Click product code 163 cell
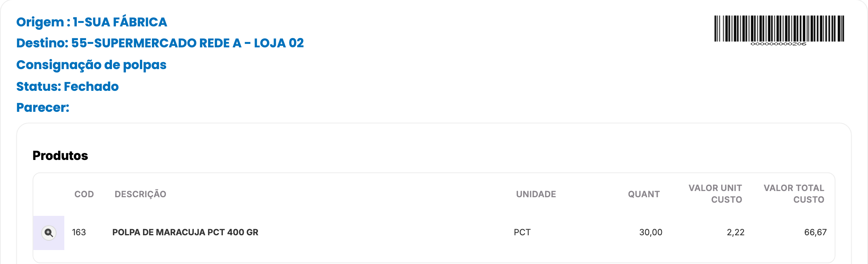Screen dimensions: 868x264 79,232
